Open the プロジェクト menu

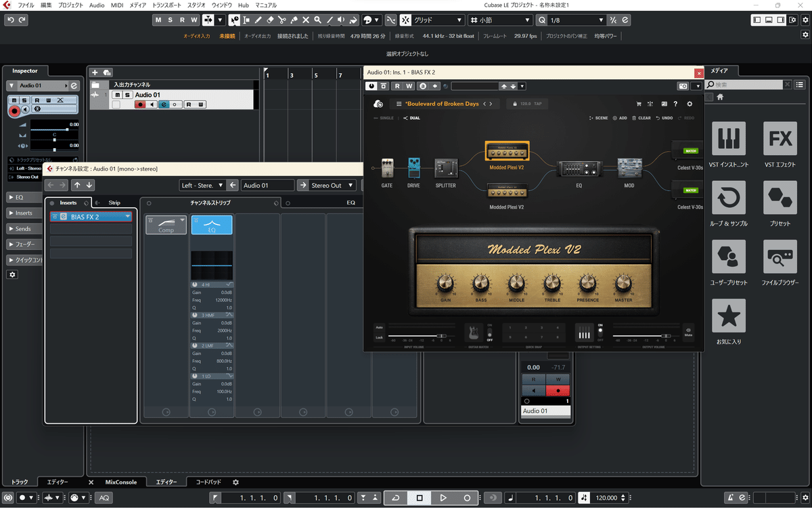tap(71, 5)
